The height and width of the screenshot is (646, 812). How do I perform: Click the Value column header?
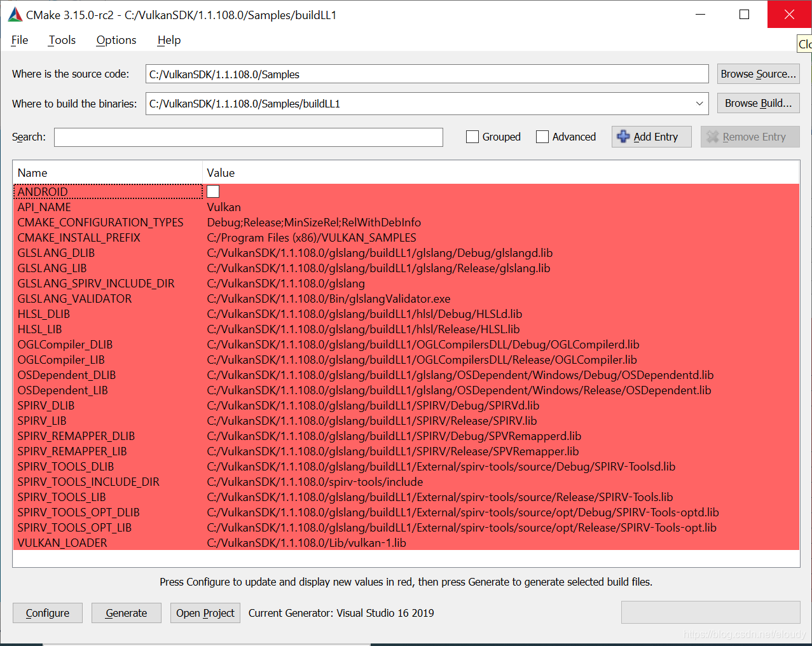pos(501,173)
